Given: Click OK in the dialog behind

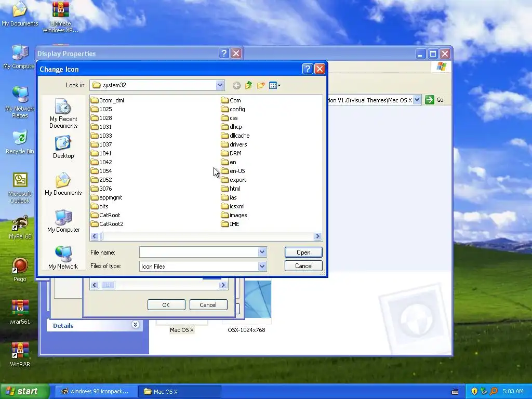Looking at the screenshot, I should 166,304.
